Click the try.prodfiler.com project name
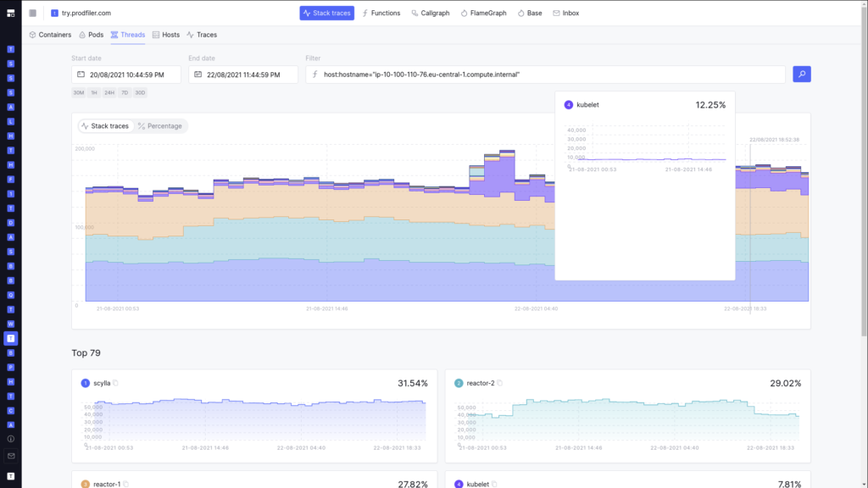The image size is (868, 488). tap(86, 13)
